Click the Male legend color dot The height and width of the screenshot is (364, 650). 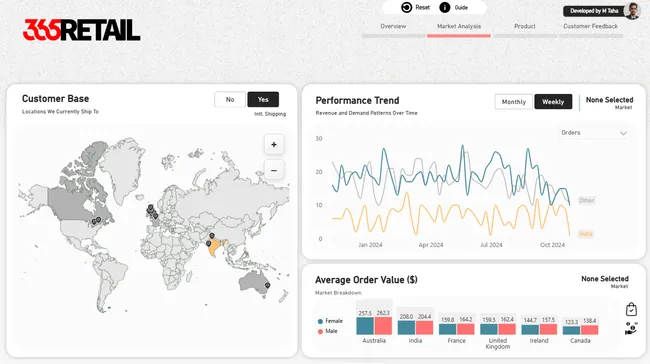pos(320,332)
